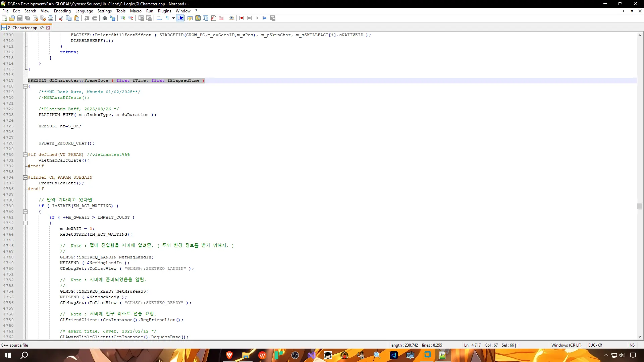The height and width of the screenshot is (362, 644).
Task: Click the Save All toolbar icon
Action: coord(28,18)
